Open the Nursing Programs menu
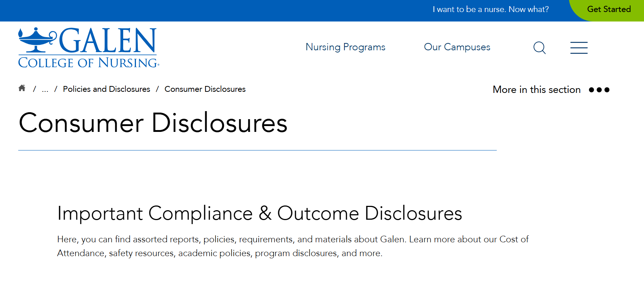 tap(345, 47)
